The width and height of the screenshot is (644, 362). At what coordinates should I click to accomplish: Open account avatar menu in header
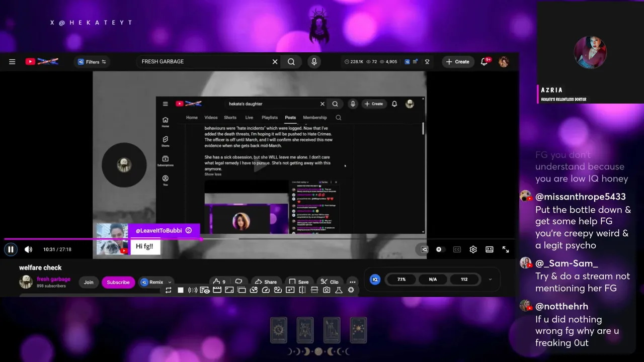(503, 62)
